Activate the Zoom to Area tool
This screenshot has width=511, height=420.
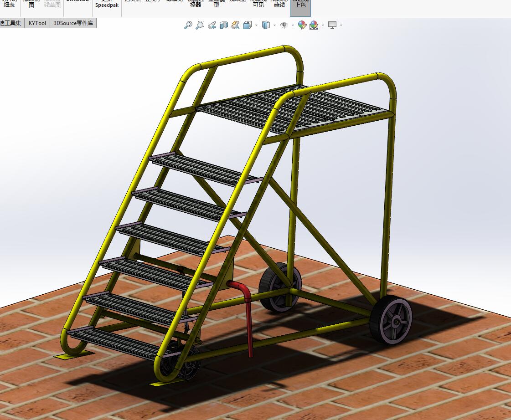pos(200,25)
